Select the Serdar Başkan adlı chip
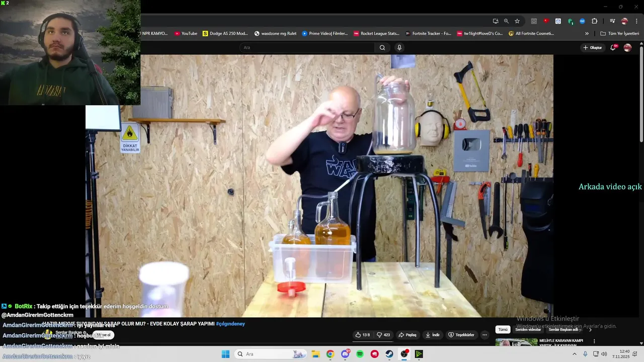The width and height of the screenshot is (644, 362). [565, 330]
